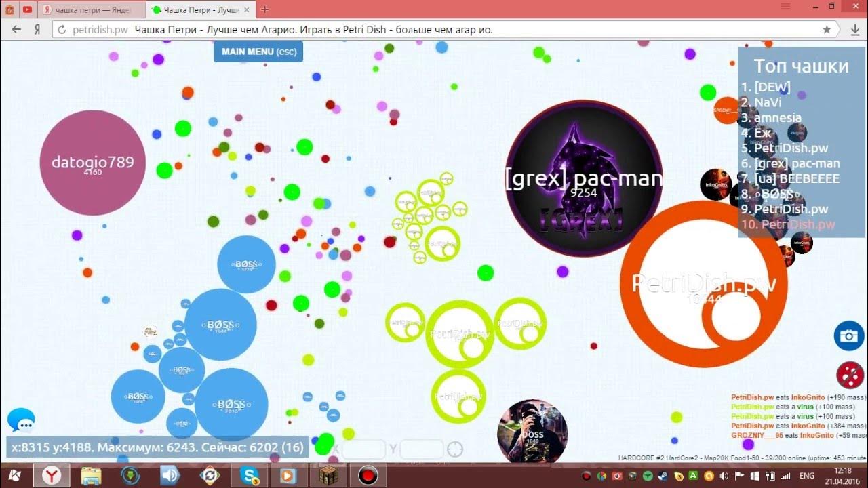Open the Windows Start button
Viewport: 868px width, 488px height.
[x=14, y=476]
